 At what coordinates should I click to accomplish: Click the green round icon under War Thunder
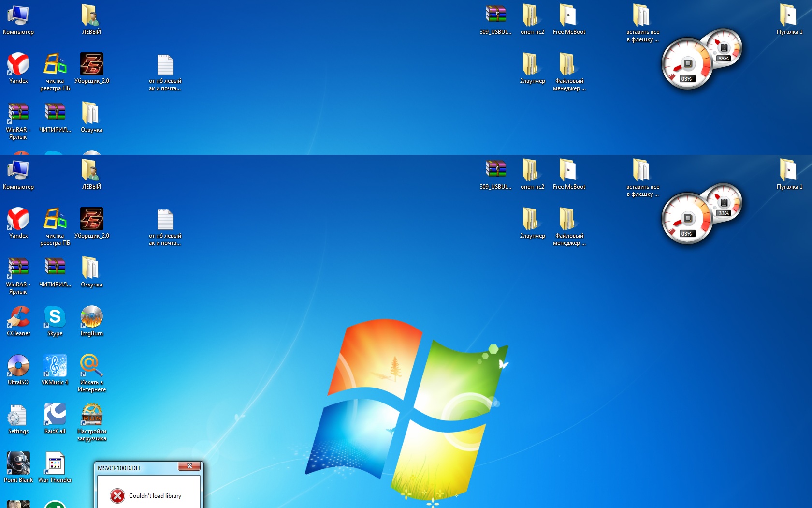(55, 504)
